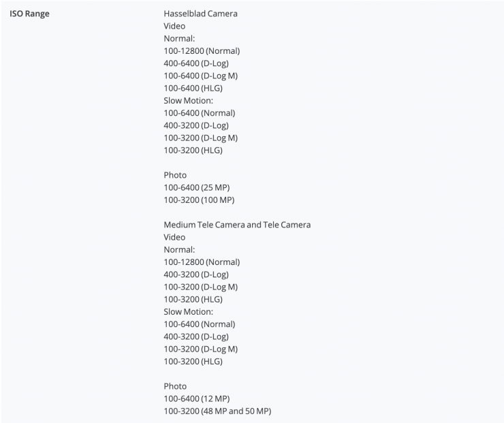Select the Photo label above 100-6400 (25 MP)
Image resolution: width=504 pixels, height=423 pixels.
[x=175, y=175]
